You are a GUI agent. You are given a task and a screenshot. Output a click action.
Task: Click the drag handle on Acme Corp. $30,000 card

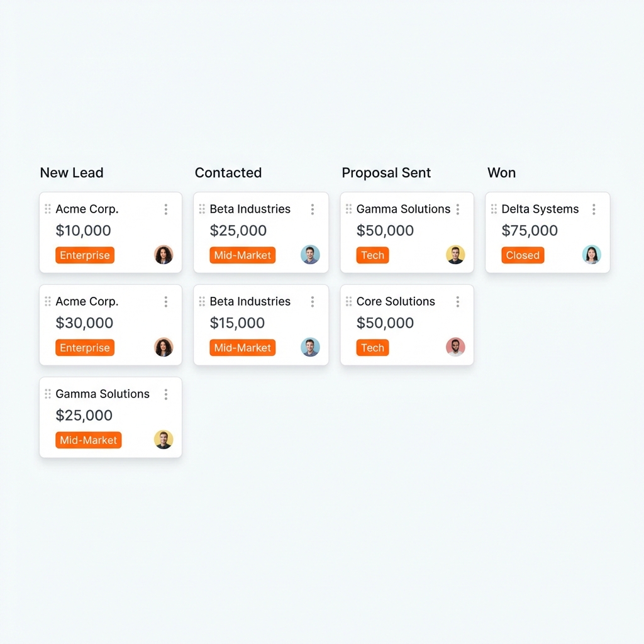tap(48, 301)
